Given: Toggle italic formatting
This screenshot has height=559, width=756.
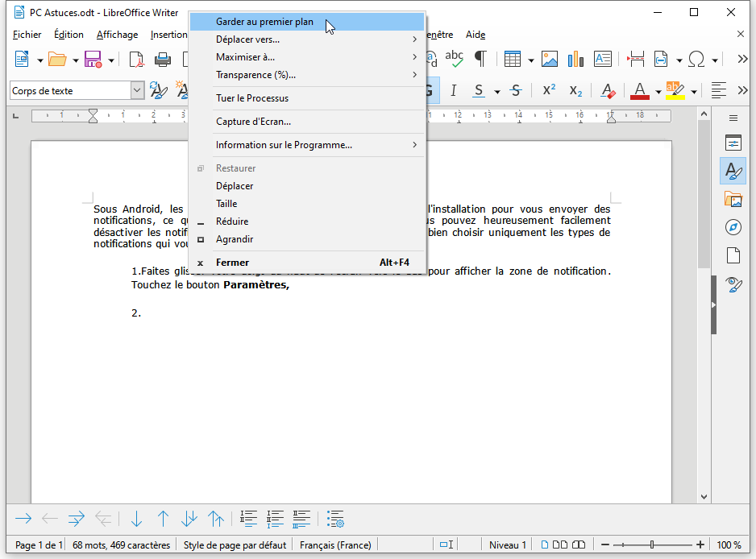Looking at the screenshot, I should (454, 91).
